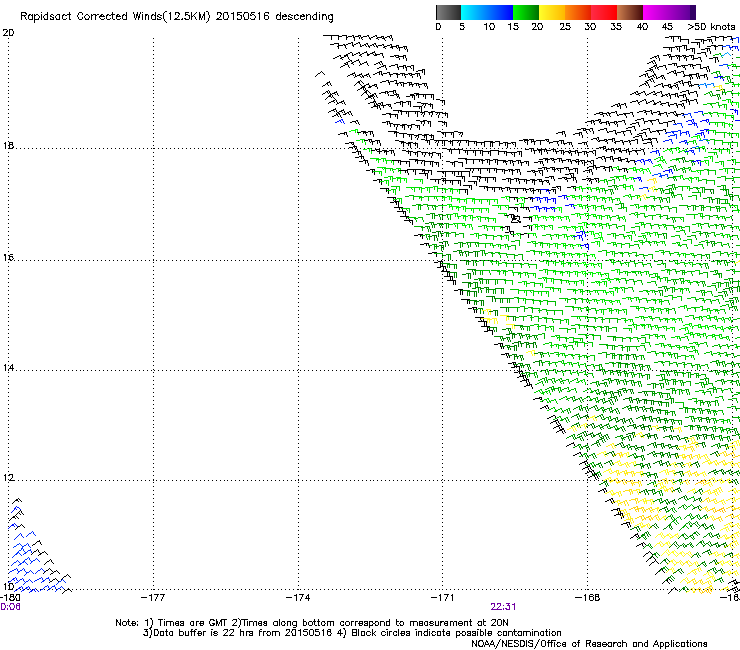Click the yellow segment of the wind speed colorbar
This screenshot has width=740, height=650.
click(552, 12)
